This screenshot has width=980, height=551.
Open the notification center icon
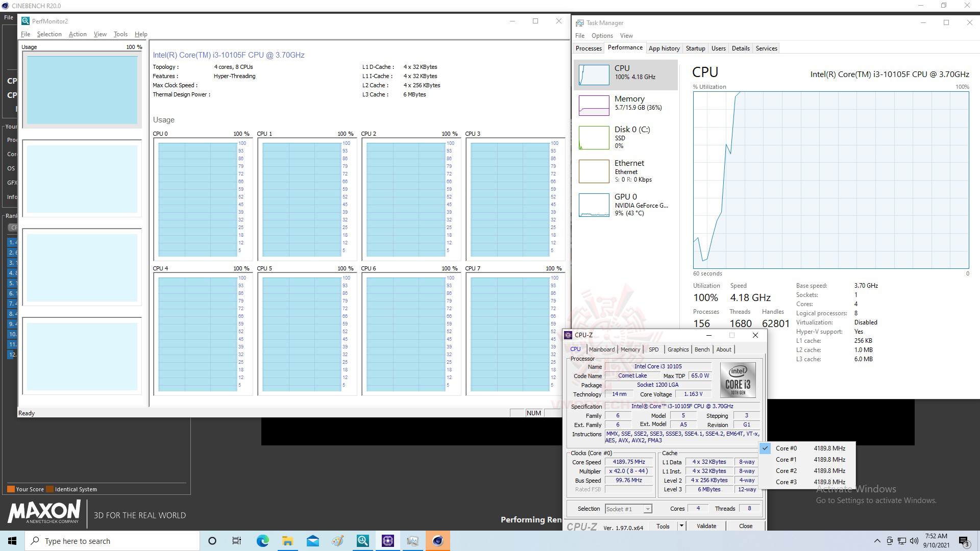[x=964, y=541]
